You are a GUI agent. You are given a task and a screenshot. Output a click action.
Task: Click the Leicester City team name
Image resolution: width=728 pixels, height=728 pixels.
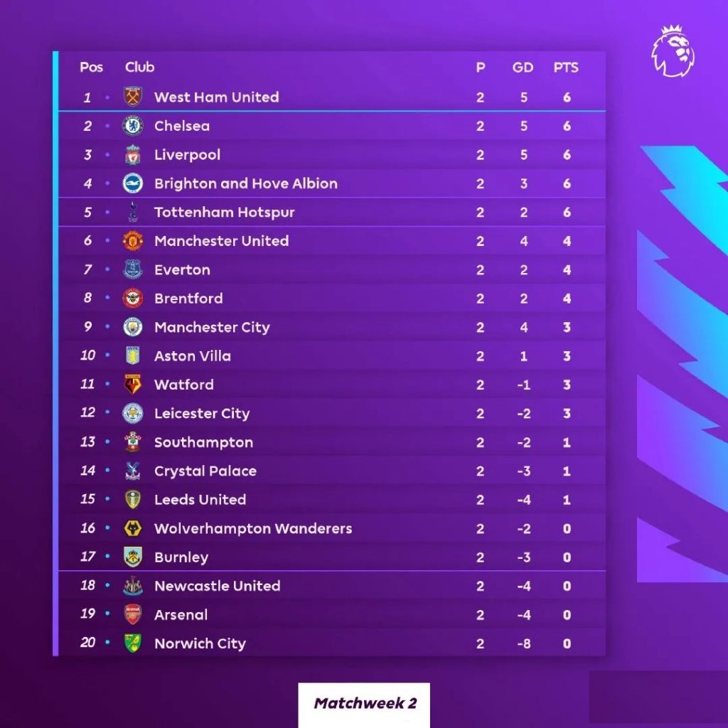click(x=202, y=414)
